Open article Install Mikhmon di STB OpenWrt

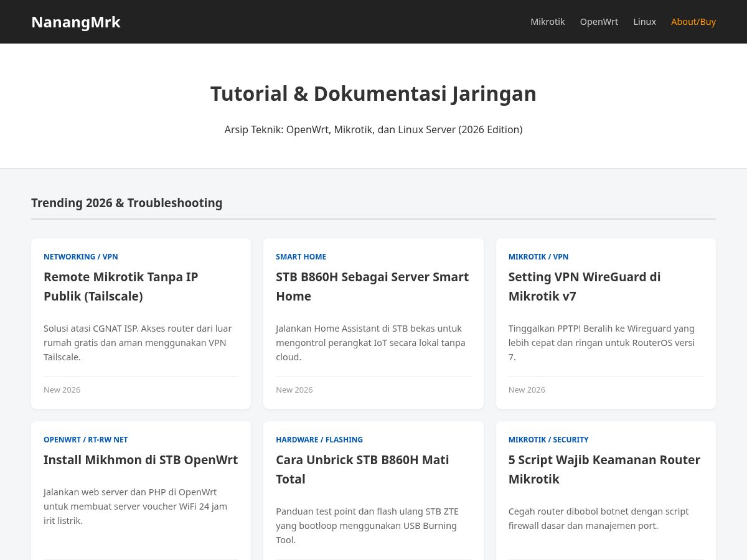[x=141, y=460]
